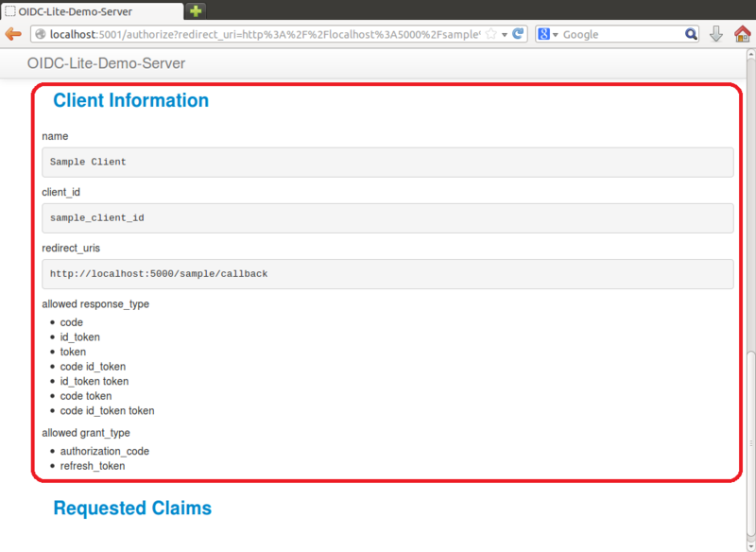Screen dimensions: 756x552
Task: Click the 'allowed response_type' label
Action: 95,304
